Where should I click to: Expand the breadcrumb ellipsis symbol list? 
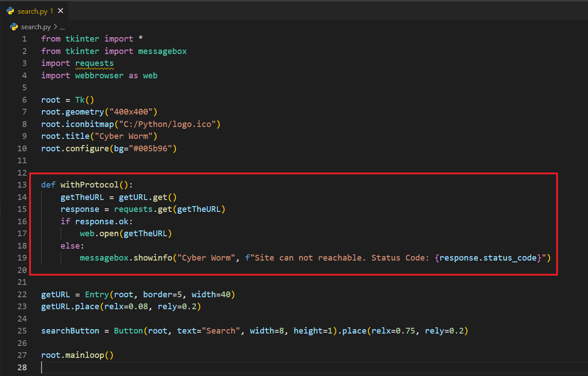62,27
